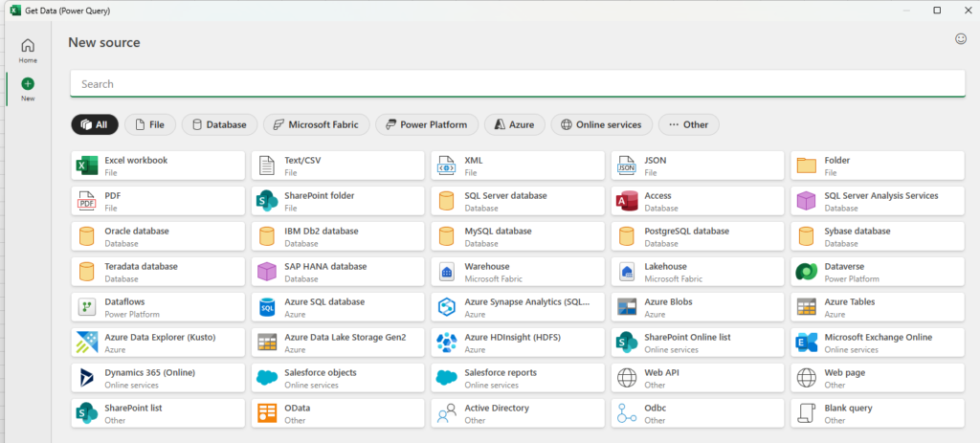Image resolution: width=980 pixels, height=443 pixels.
Task: Click the Azure Blobs icon
Action: coord(626,307)
